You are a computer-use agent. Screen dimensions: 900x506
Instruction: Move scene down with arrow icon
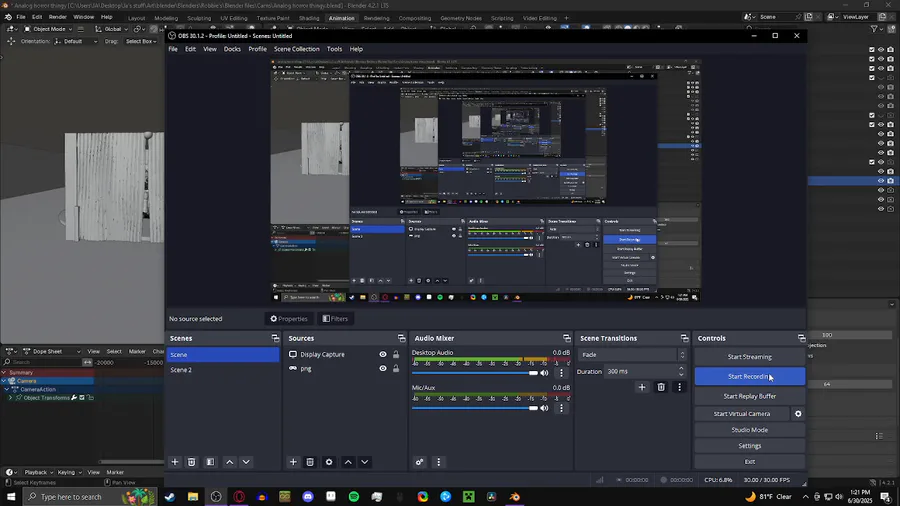coord(246,462)
